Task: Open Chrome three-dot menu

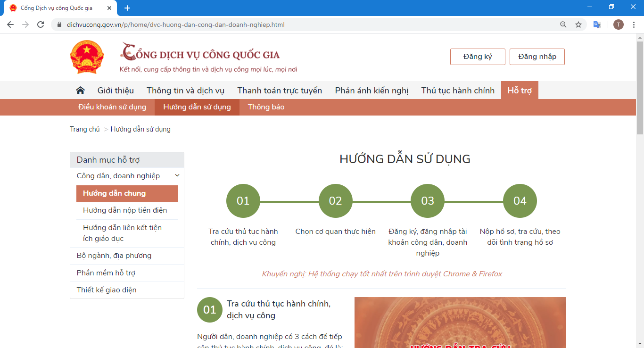Action: point(634,25)
